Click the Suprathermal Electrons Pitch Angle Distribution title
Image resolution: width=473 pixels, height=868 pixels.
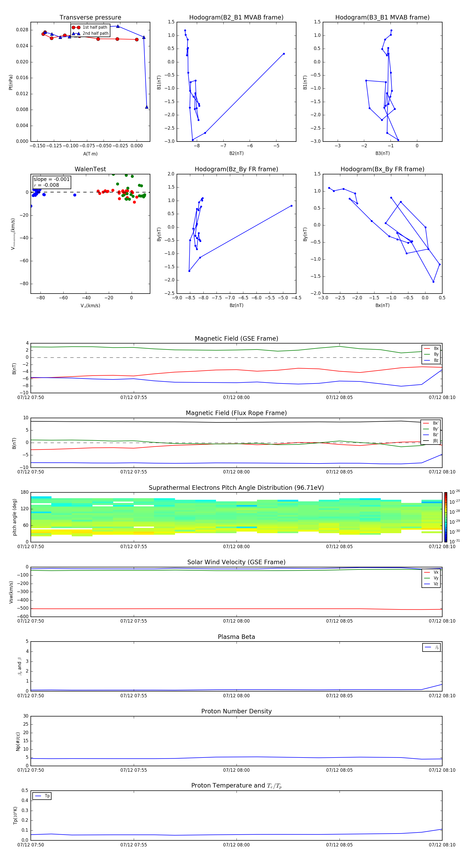click(x=236, y=488)
